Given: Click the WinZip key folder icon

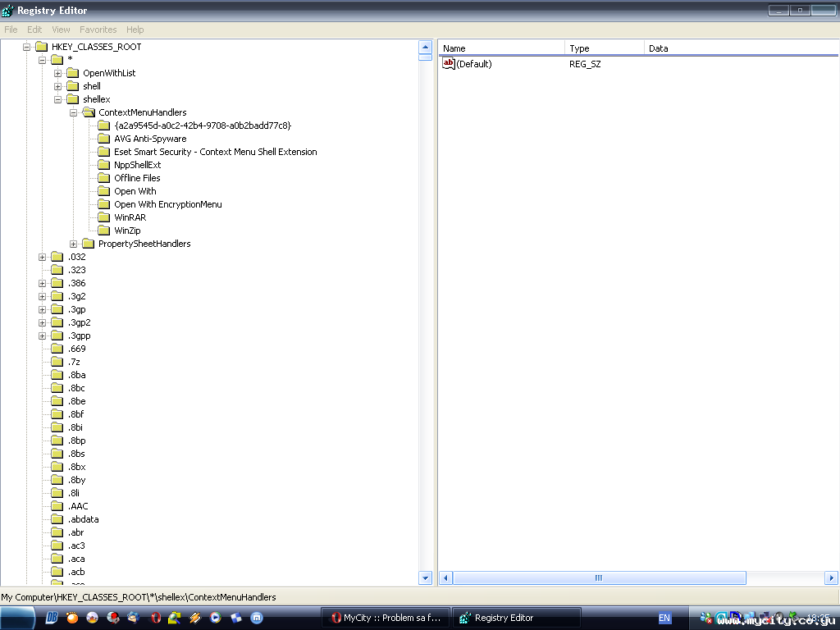Looking at the screenshot, I should (x=104, y=231).
